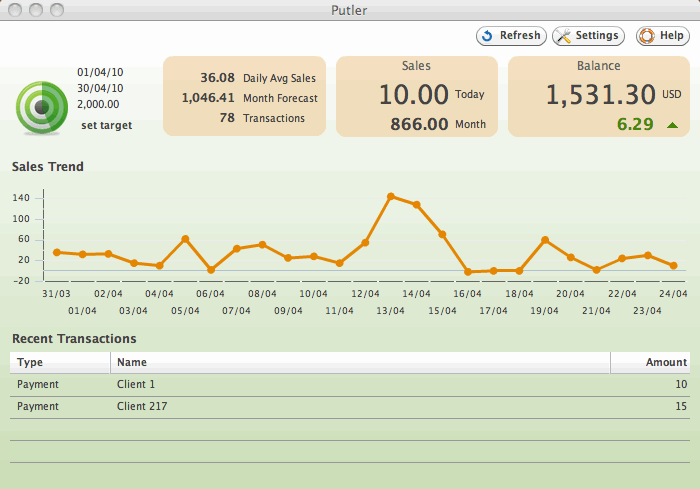This screenshot has height=489, width=700.
Task: Open Settings via the tools icon
Action: (564, 36)
